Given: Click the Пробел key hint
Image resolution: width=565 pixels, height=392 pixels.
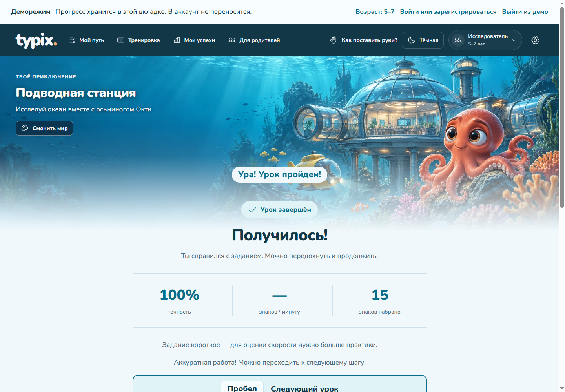Looking at the screenshot, I should coord(242,387).
